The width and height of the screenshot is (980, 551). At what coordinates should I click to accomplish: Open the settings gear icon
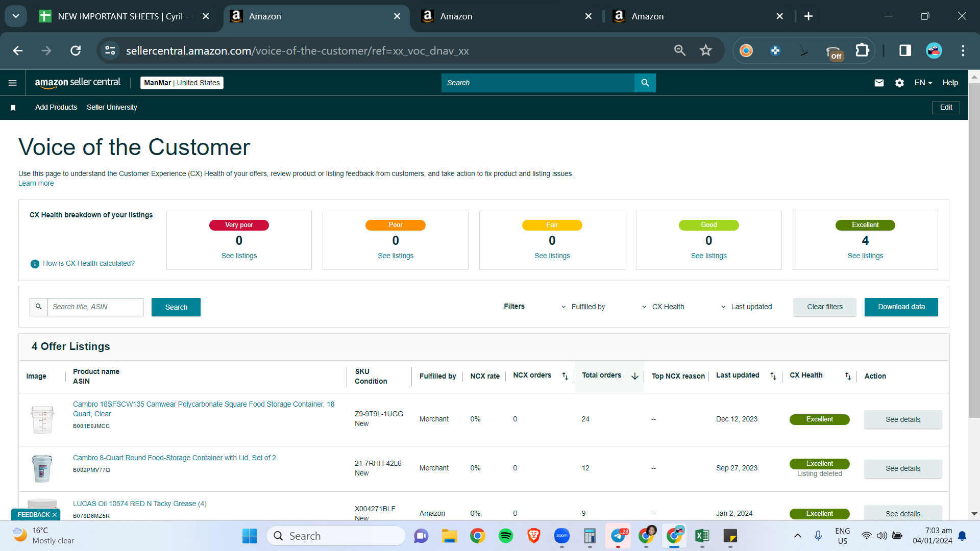click(x=899, y=83)
